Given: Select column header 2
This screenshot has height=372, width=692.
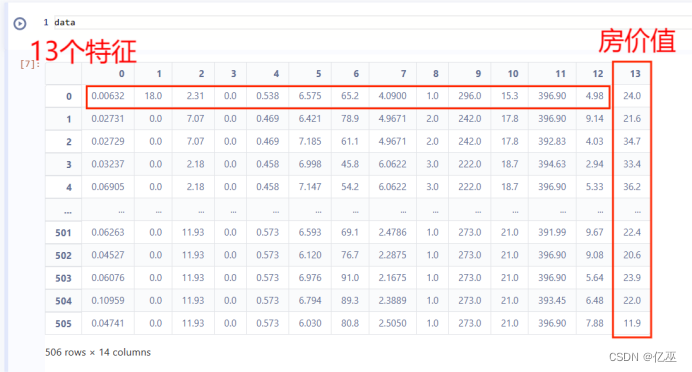Looking at the screenshot, I should click(201, 74).
